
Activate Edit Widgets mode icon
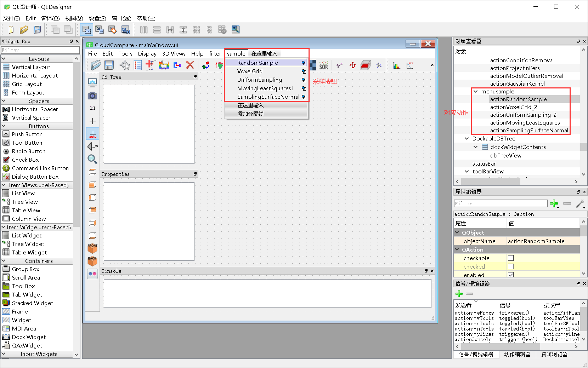(x=86, y=30)
